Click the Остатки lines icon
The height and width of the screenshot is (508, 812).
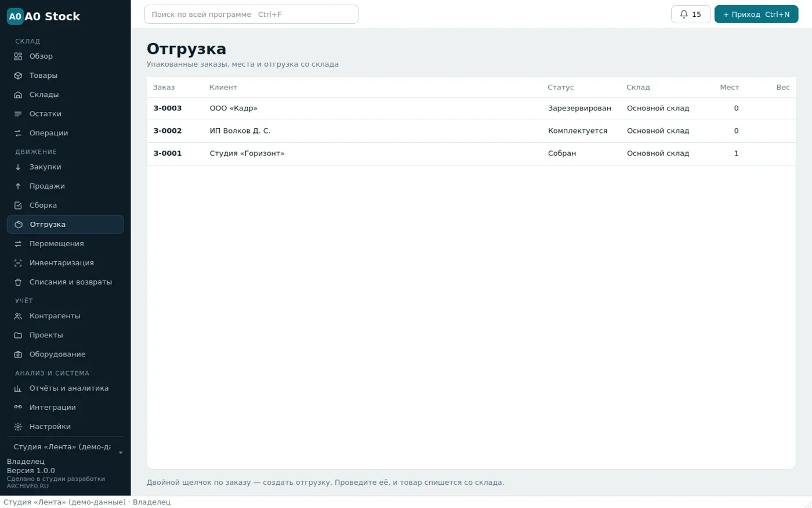point(18,114)
